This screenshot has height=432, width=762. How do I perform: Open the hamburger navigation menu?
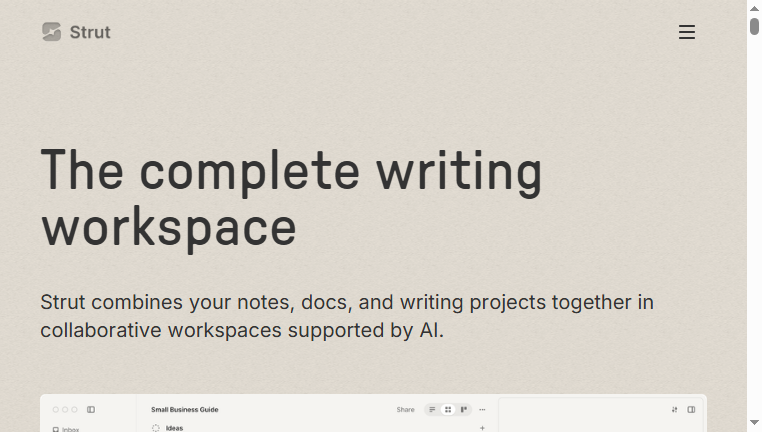click(x=687, y=32)
